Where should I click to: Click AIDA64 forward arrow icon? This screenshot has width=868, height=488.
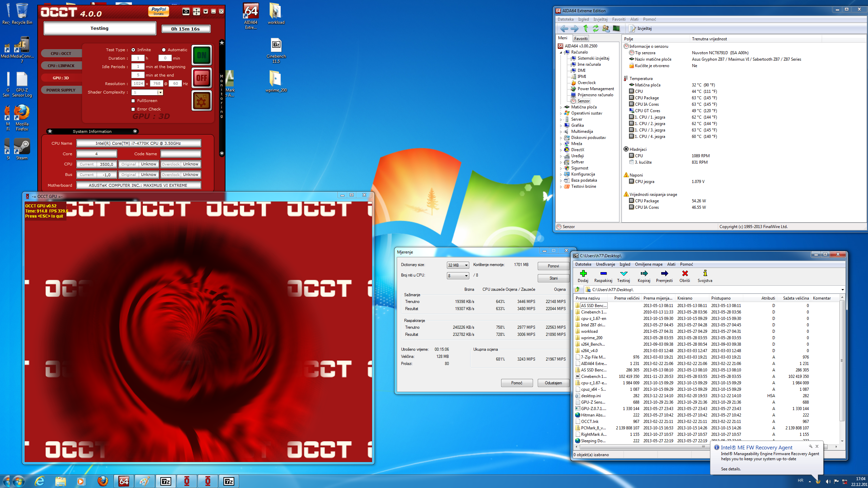(574, 28)
